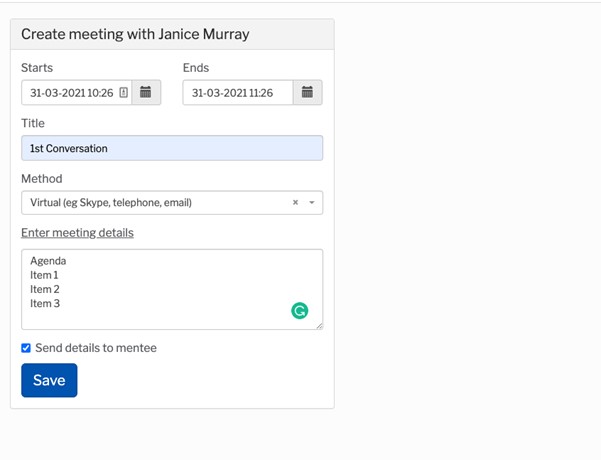Click into the Starts date-time field
This screenshot has height=460, width=601.
77,92
